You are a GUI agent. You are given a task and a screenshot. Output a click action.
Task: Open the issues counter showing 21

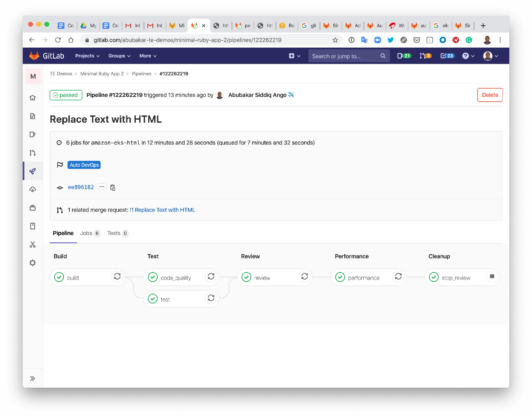[x=404, y=56]
